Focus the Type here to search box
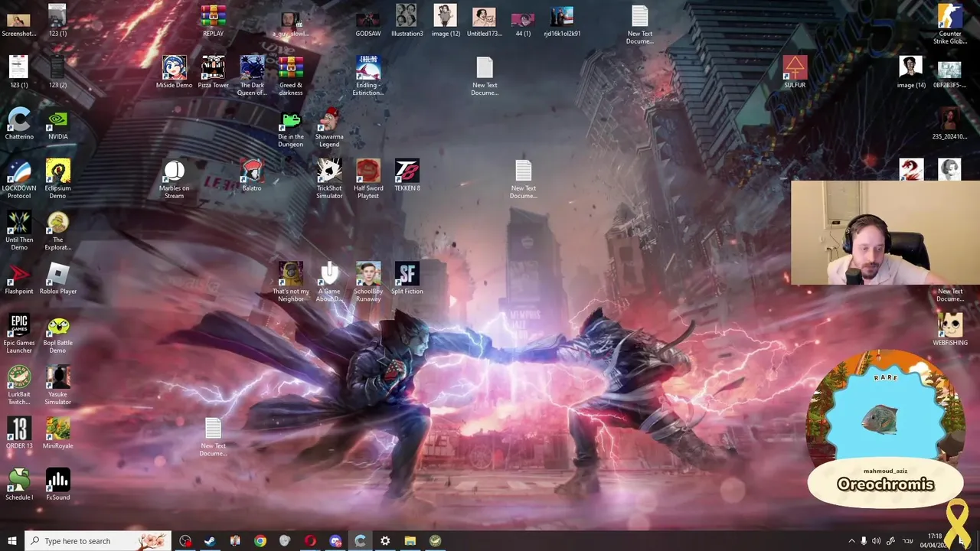This screenshot has height=551, width=980. coord(97,541)
